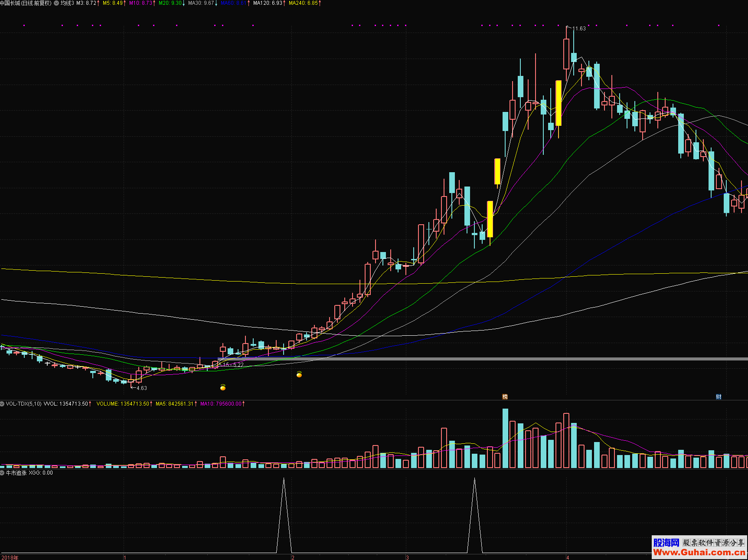This screenshot has width=748, height=560.
Task: Click the 5.15-5.22 gap price label
Action: click(x=231, y=365)
